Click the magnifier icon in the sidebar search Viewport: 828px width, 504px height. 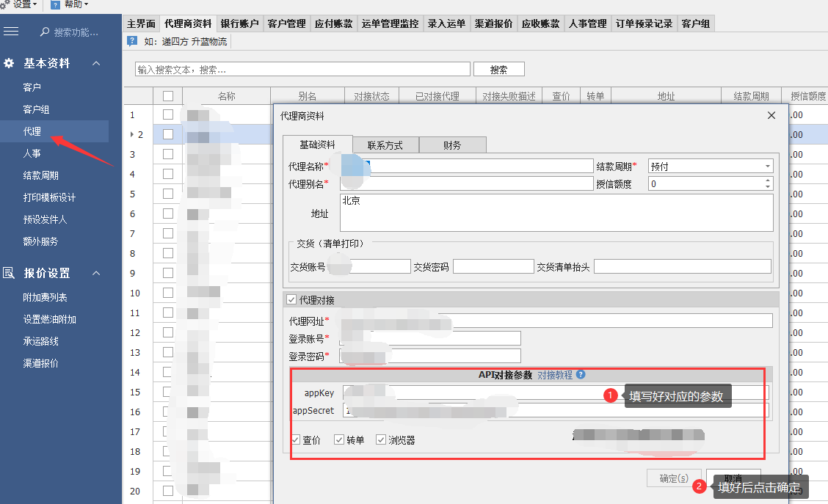45,32
